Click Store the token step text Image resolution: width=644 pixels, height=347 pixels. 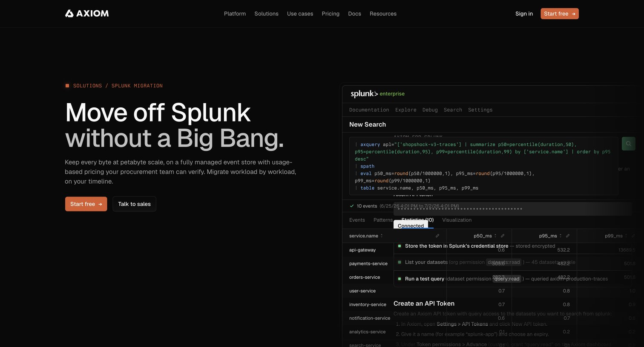click(x=457, y=246)
